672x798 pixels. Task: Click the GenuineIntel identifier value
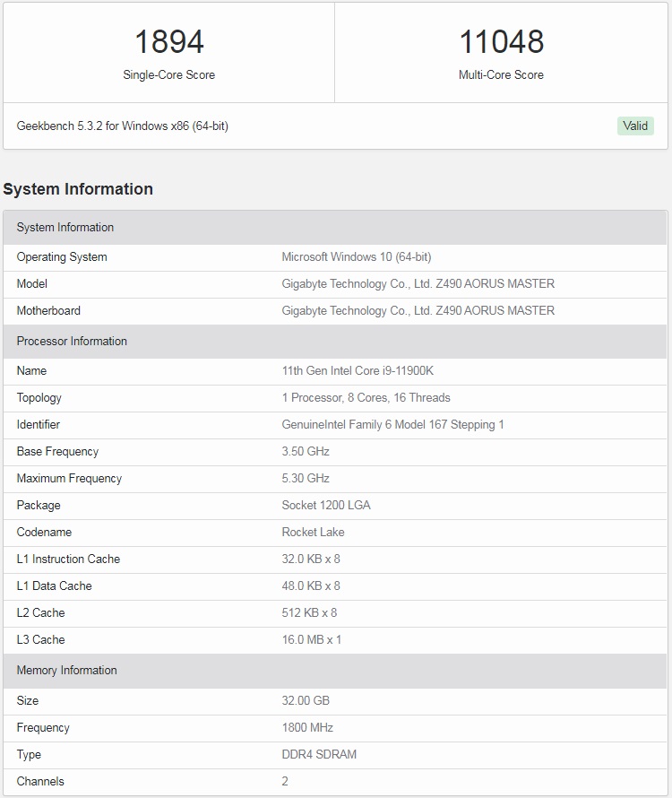[x=392, y=425]
